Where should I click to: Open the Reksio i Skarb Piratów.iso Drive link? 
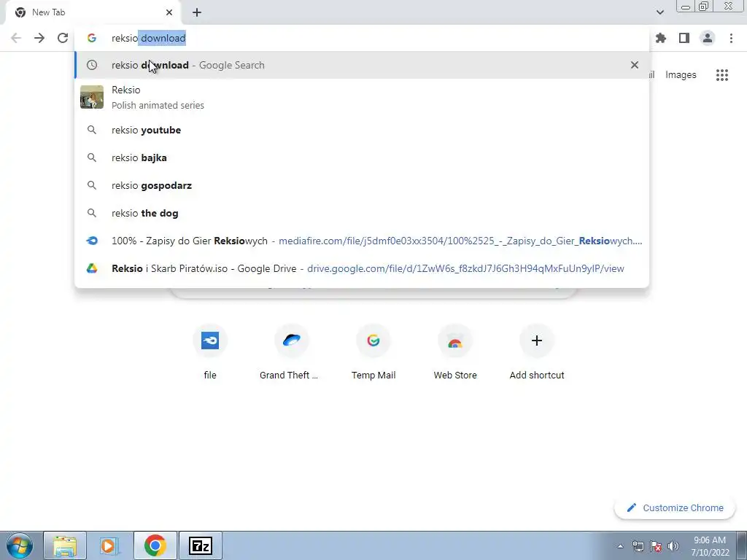click(x=362, y=268)
